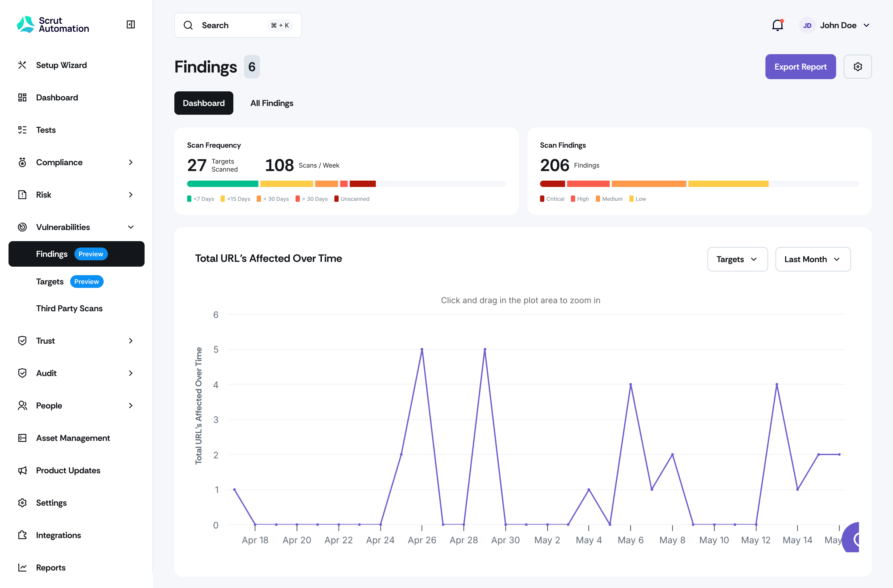Toggle the <7 Days legend item
This screenshot has width=893, height=588.
pos(201,199)
